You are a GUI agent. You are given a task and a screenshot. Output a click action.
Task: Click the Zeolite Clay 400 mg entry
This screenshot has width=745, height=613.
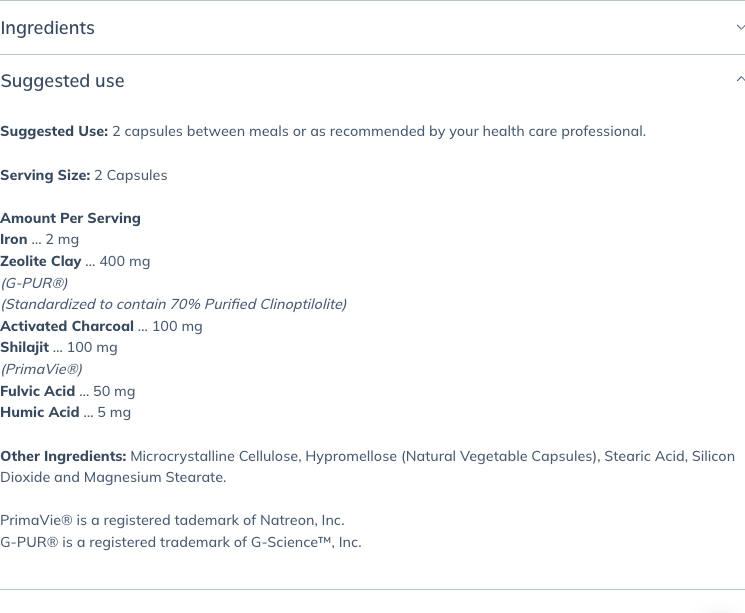coord(75,261)
